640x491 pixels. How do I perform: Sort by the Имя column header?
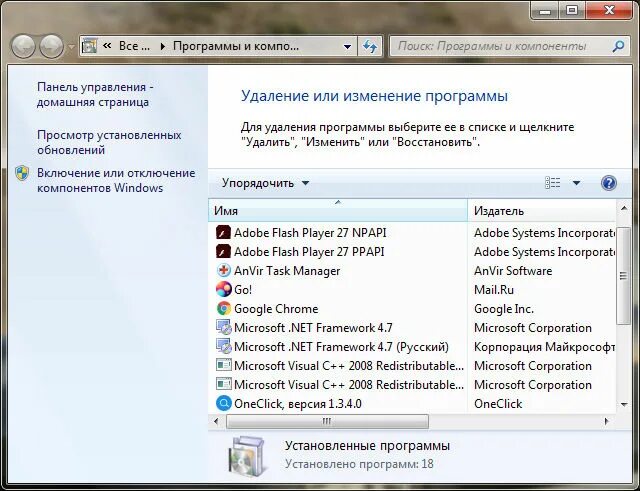coord(338,211)
